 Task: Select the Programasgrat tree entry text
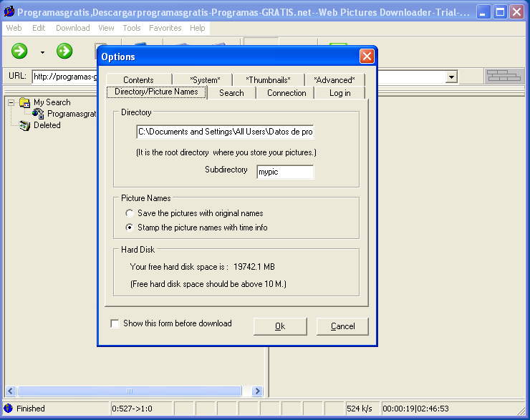tap(72, 114)
